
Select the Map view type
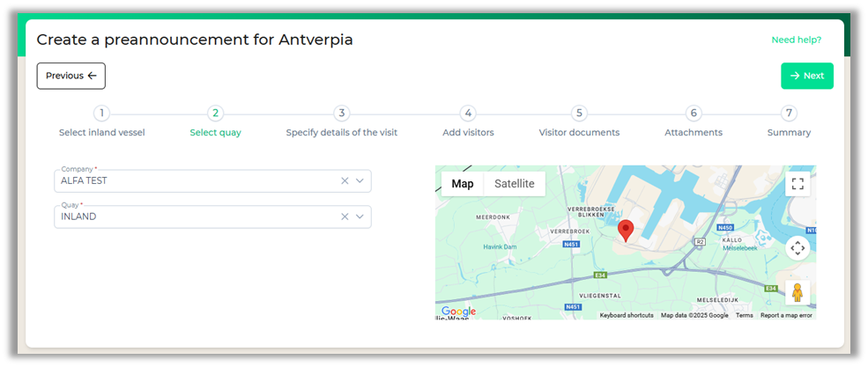coord(463,184)
